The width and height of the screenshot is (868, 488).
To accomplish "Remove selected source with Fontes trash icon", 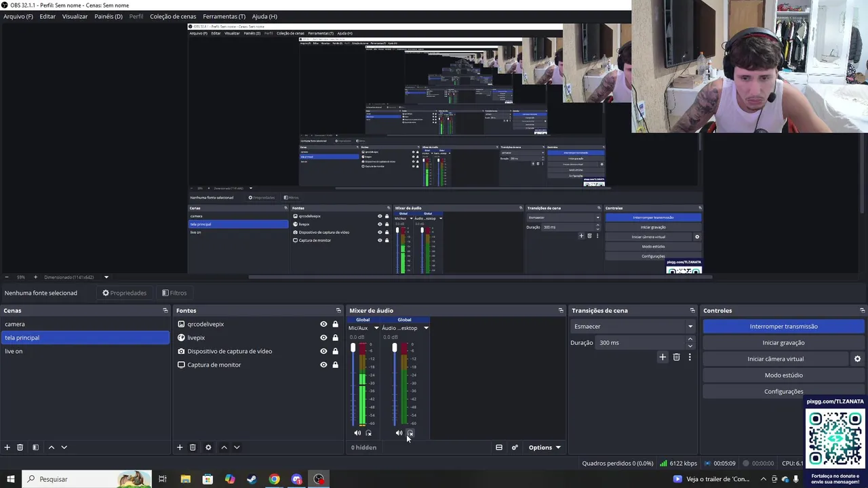I will pos(193,447).
